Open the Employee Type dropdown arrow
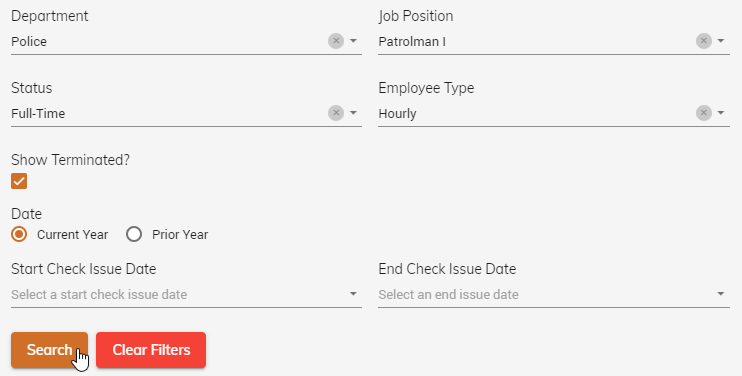 click(721, 113)
